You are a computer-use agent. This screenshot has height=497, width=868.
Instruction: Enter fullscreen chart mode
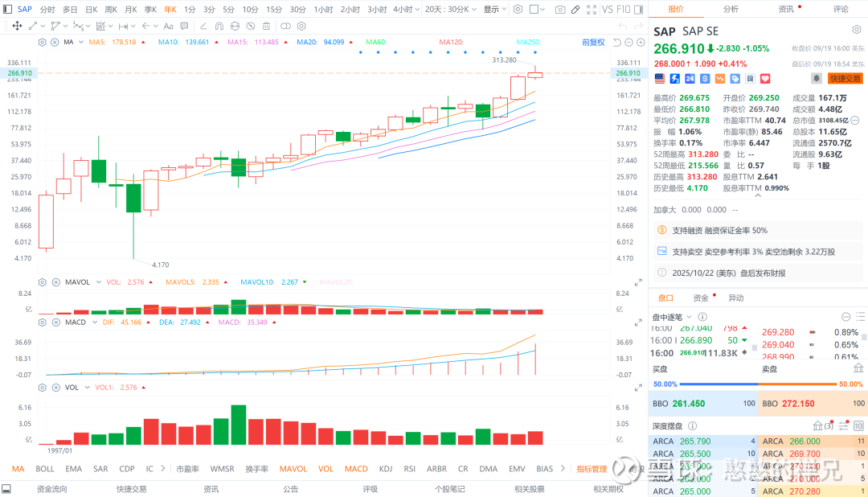[x=592, y=10]
